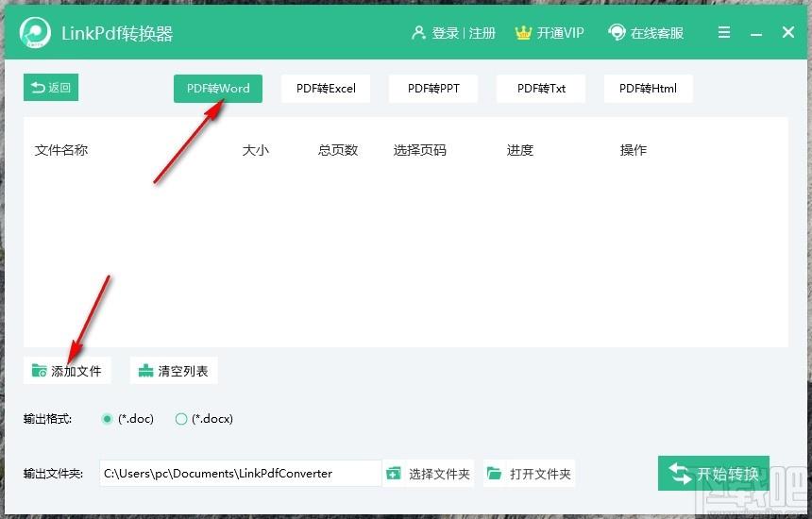Click 清空列表 button label
Viewport: 812px width, 519px height.
click(183, 371)
